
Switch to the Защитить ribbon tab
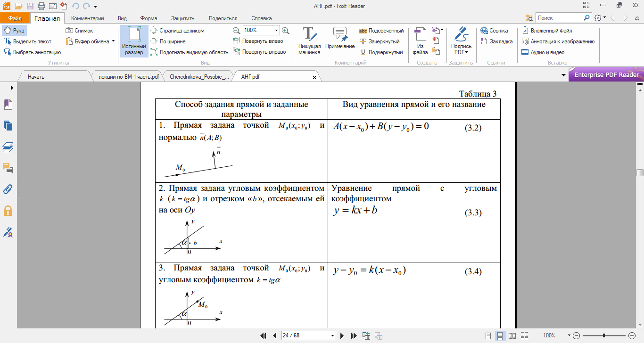pyautogui.click(x=183, y=18)
